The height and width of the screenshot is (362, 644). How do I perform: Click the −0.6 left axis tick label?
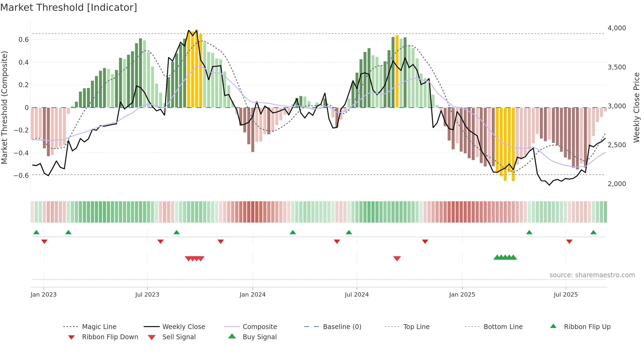tap(21, 176)
